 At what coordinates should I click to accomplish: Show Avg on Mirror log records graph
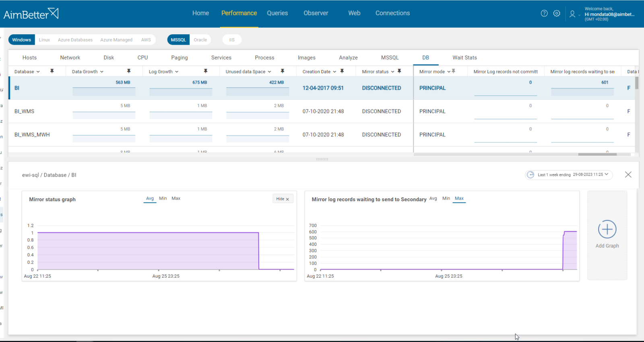[433, 198]
